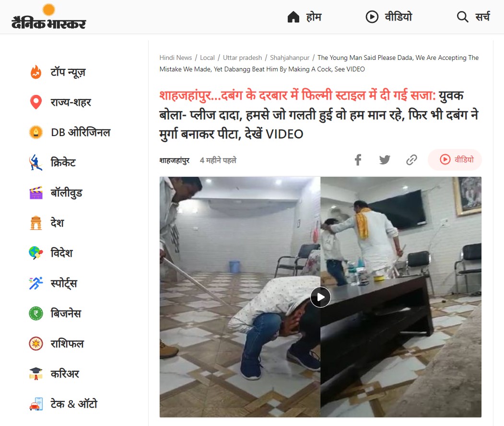The image size is (504, 426).
Task: Go to Shahjahanpur breadcrumb
Action: tap(290, 58)
